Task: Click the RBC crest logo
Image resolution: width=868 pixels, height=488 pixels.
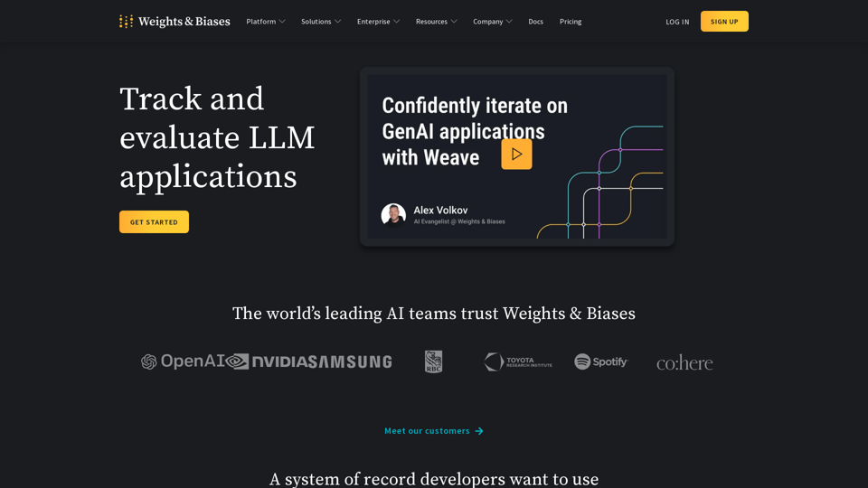Action: coord(433,361)
